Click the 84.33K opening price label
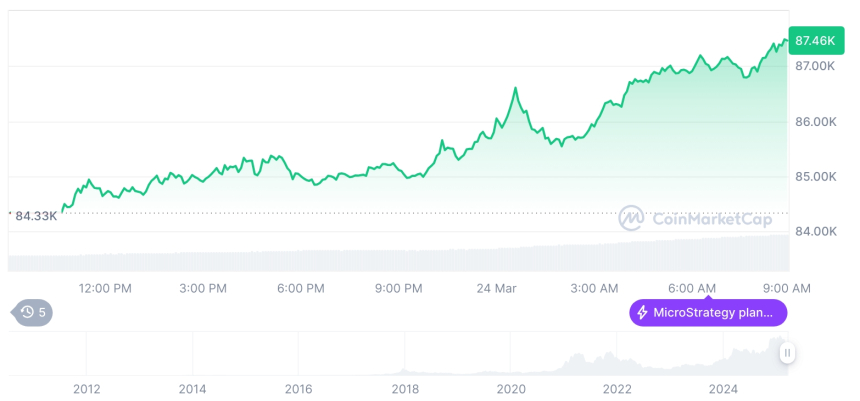This screenshot has width=860, height=401. point(36,215)
